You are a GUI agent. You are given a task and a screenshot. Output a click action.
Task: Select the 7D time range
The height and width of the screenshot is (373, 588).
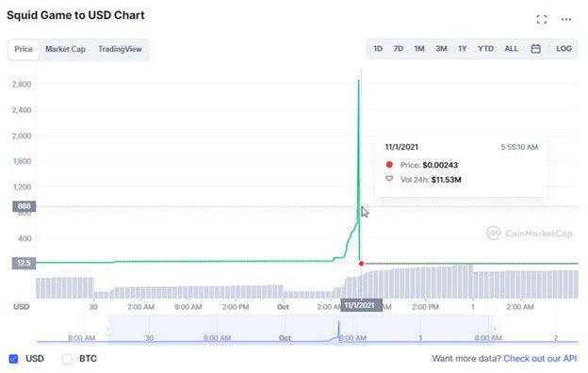[x=398, y=49]
